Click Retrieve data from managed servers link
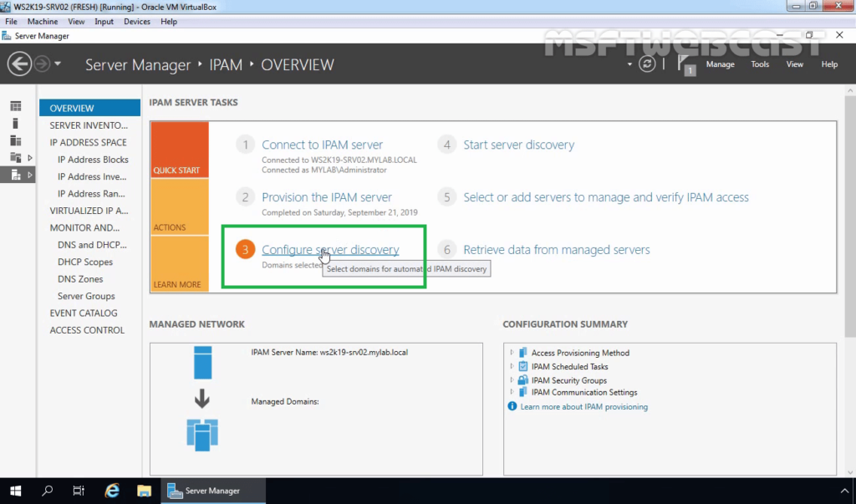Image resolution: width=856 pixels, height=504 pixels. [556, 250]
